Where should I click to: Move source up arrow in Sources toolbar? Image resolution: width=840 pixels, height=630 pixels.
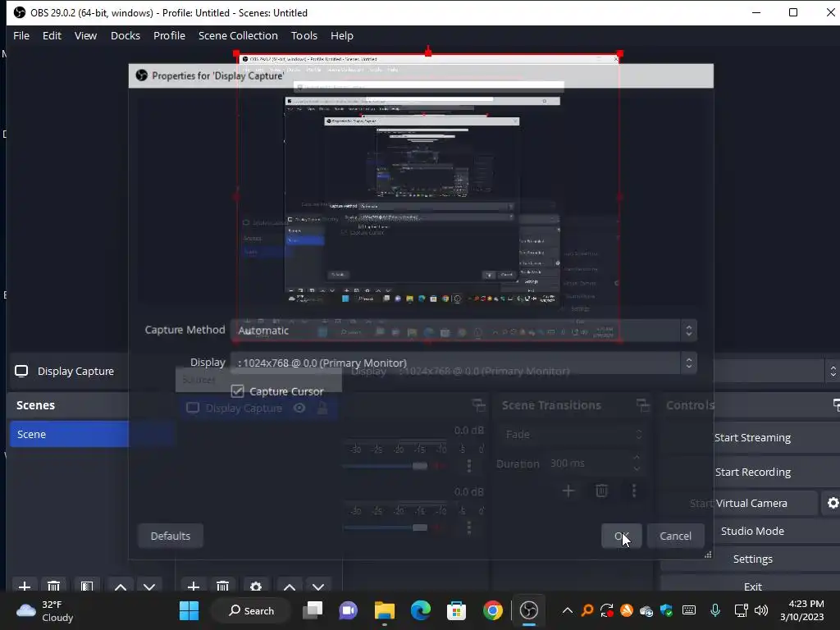click(x=290, y=587)
